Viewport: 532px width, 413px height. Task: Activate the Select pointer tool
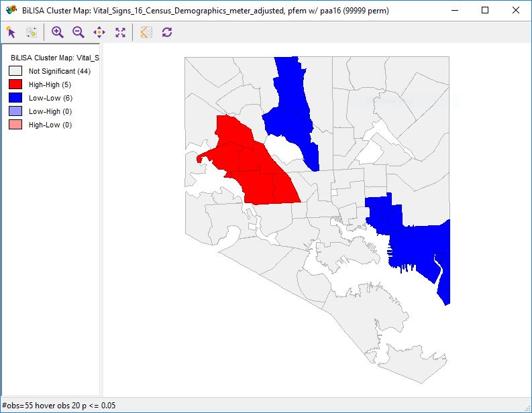coord(11,32)
